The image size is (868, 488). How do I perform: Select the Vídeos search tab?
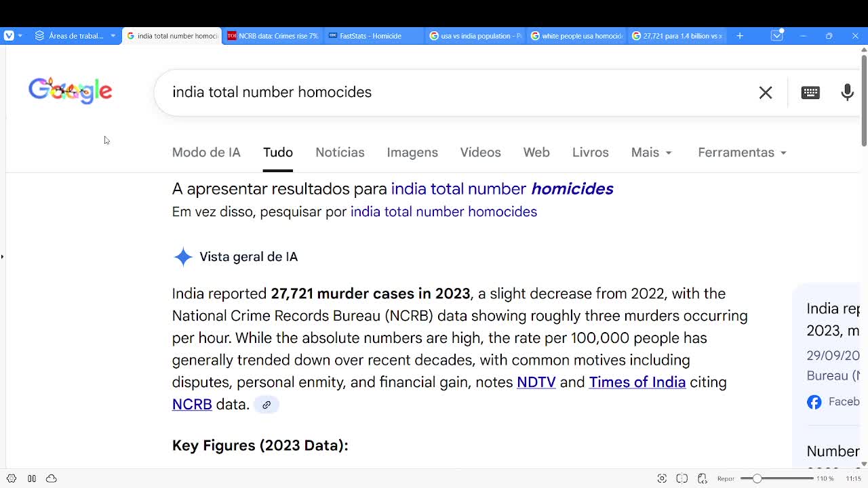(x=481, y=152)
